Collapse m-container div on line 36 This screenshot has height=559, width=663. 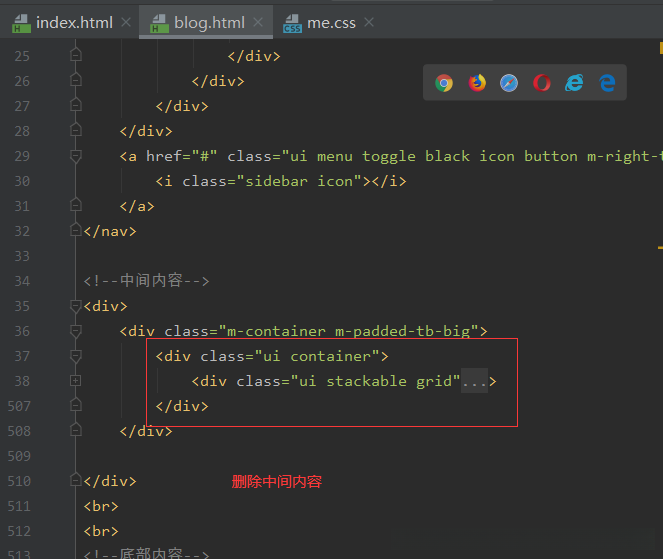coord(76,331)
